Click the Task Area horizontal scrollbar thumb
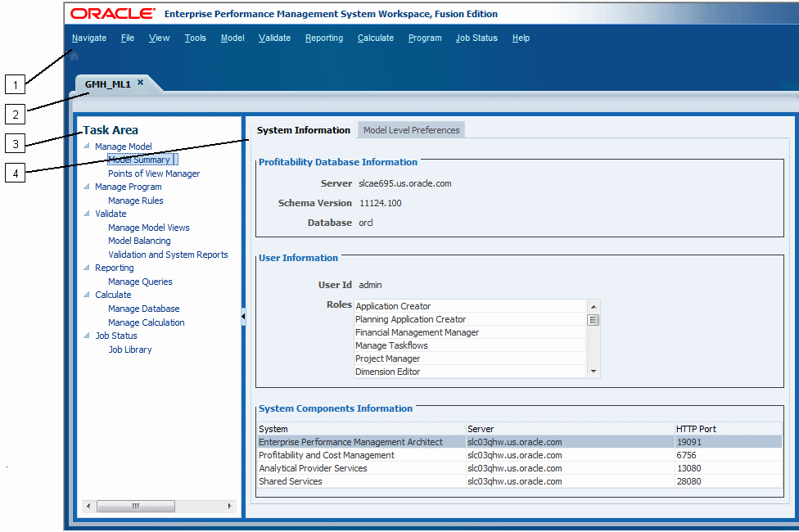Viewport: 799px width, 532px height. (x=136, y=506)
